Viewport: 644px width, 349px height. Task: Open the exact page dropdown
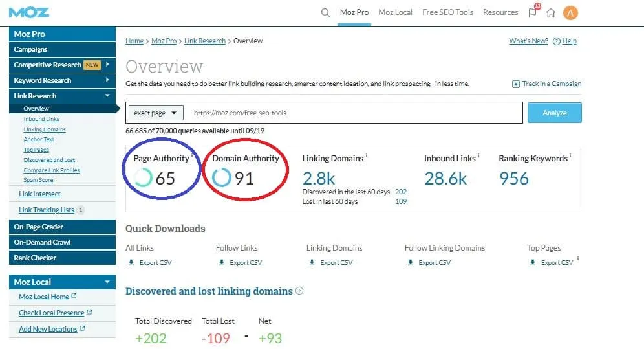click(156, 113)
